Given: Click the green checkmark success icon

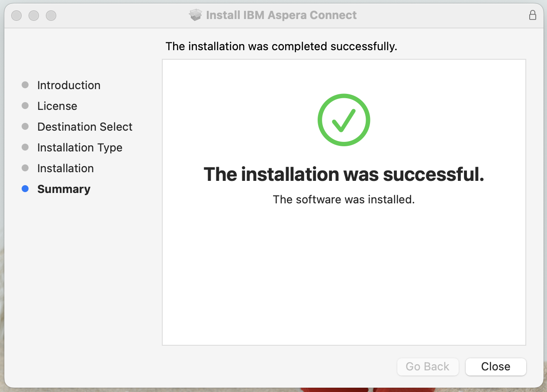Looking at the screenshot, I should (344, 120).
